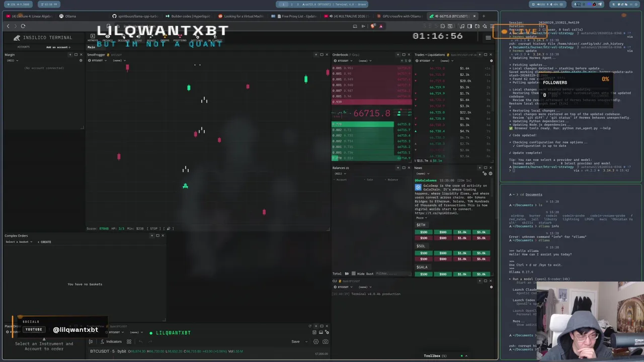Open the BTCUSDT dropdown in Trades + Liquidations

click(x=426, y=60)
